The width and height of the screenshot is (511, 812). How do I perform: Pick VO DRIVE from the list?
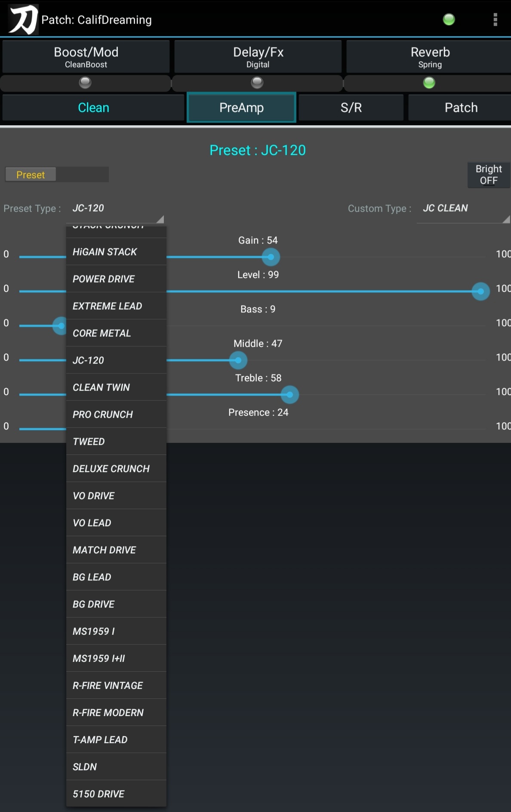click(x=116, y=496)
